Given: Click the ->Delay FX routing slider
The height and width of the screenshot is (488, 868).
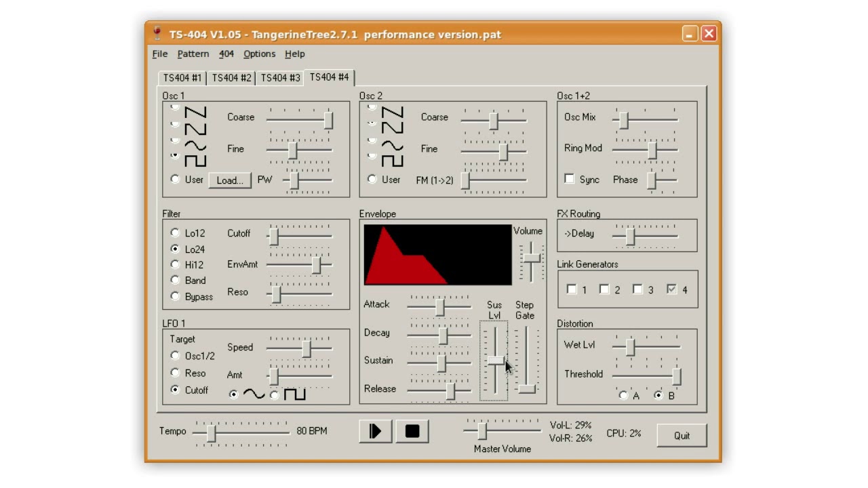Looking at the screenshot, I should (645, 236).
